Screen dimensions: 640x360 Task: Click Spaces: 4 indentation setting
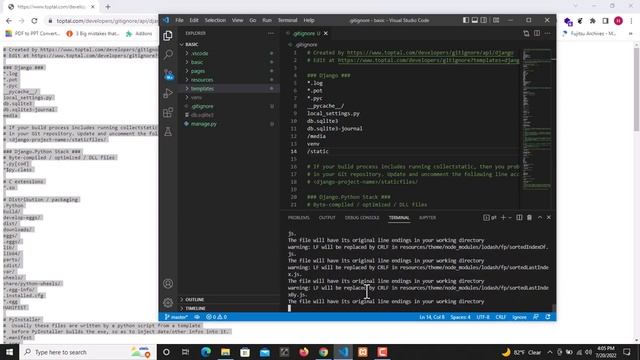[460, 317]
